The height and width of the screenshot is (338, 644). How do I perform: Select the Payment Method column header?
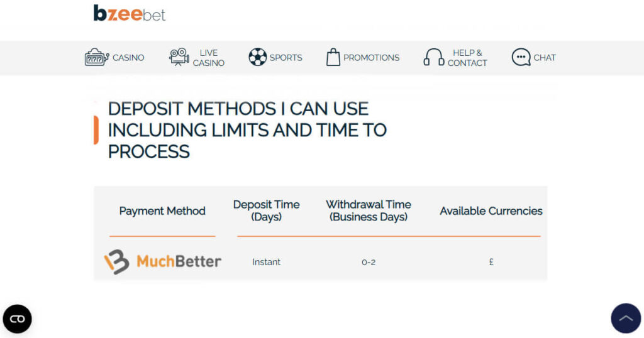coord(162,211)
